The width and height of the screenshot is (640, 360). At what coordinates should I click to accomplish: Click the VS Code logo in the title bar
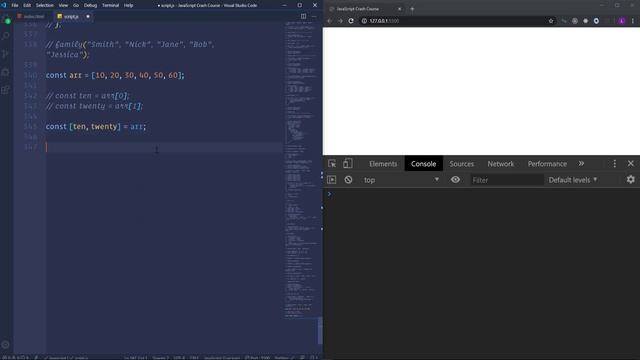point(4,5)
